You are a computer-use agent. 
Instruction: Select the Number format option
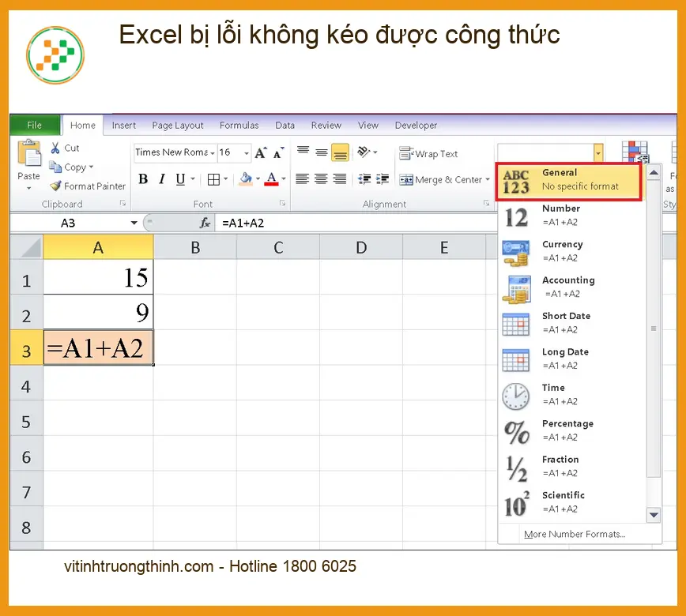(x=571, y=216)
